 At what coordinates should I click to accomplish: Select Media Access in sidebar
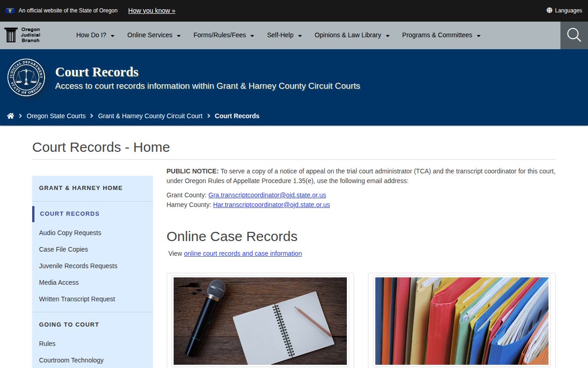pyautogui.click(x=59, y=282)
